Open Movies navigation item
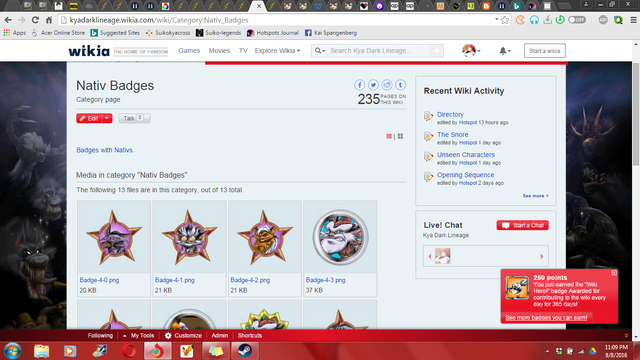 pyautogui.click(x=219, y=51)
